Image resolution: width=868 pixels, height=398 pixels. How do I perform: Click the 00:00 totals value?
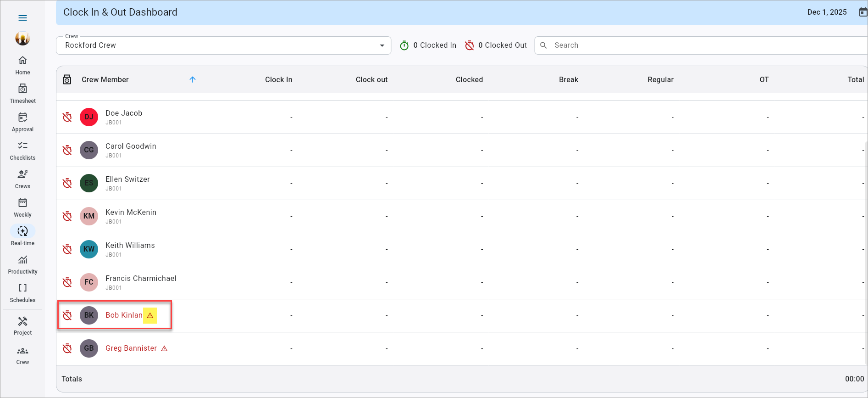854,379
